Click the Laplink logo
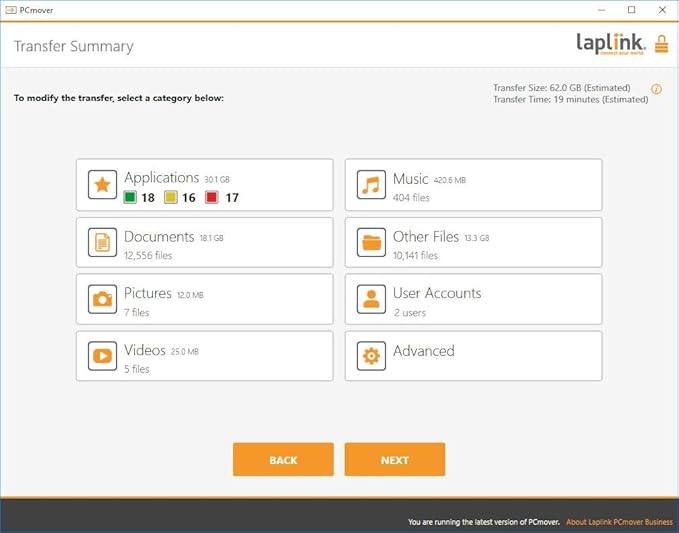Image resolution: width=679 pixels, height=533 pixels. [x=611, y=44]
